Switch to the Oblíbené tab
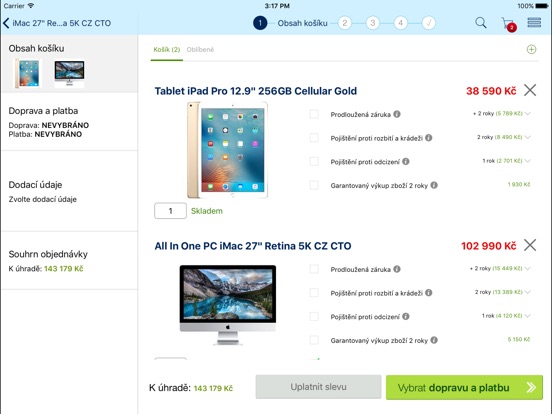The image size is (552, 414). tap(200, 50)
